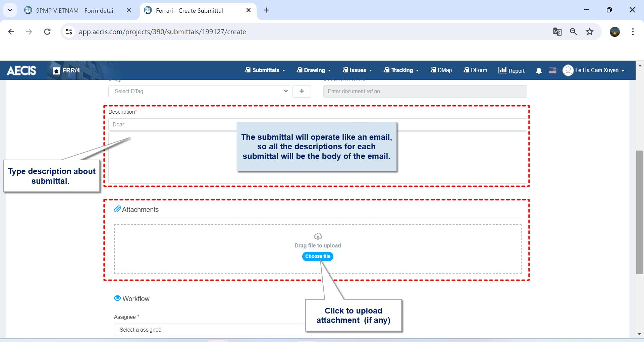Viewport: 644px width, 342px height.
Task: Open a new browser tab
Action: point(267,10)
